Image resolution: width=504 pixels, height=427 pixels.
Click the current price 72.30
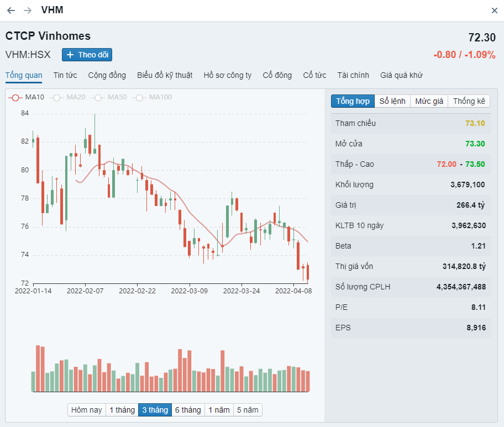(482, 38)
